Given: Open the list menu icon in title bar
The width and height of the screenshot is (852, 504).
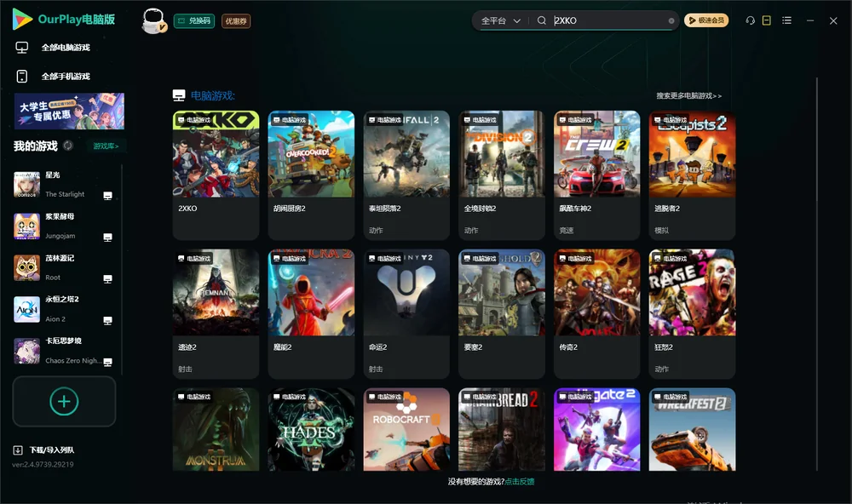Looking at the screenshot, I should [x=786, y=20].
